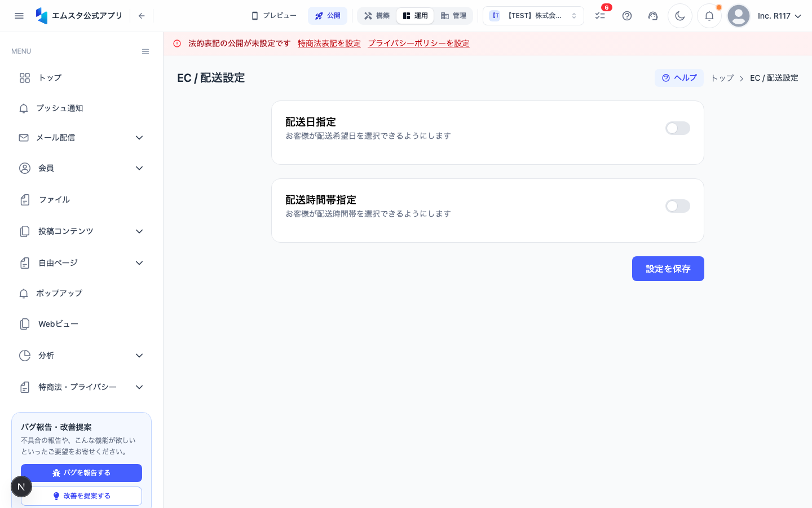812x508 pixels.
Task: Toggle dark mode with the moon icon
Action: 680,16
